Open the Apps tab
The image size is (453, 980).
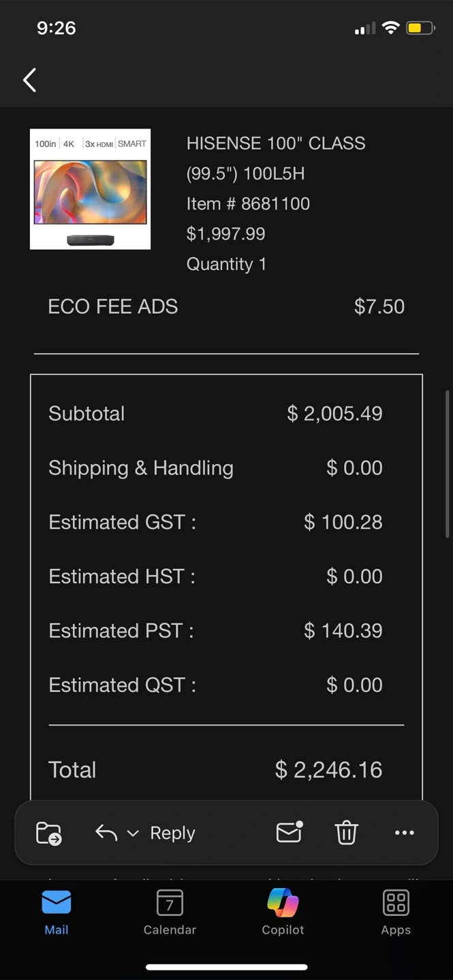tap(396, 912)
